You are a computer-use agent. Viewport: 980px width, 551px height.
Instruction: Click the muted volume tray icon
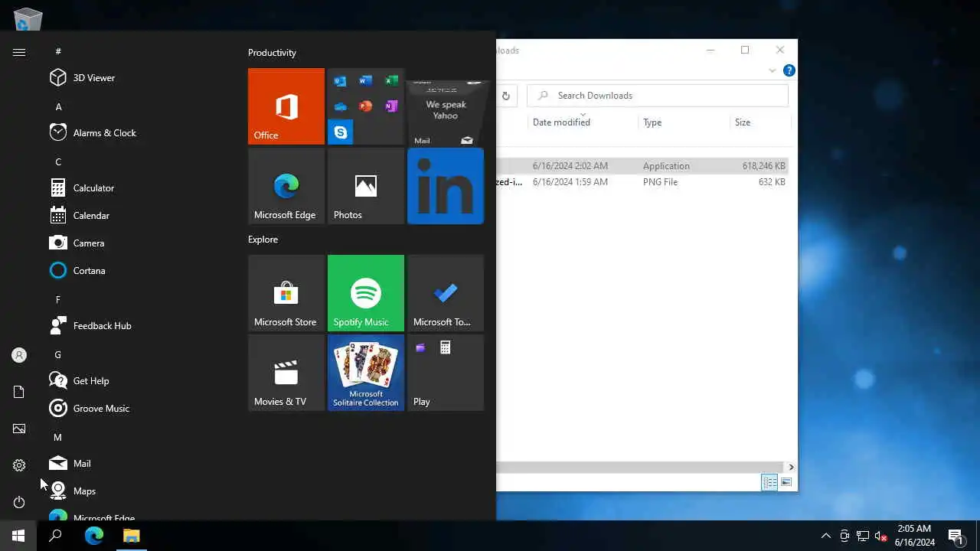[x=881, y=536]
